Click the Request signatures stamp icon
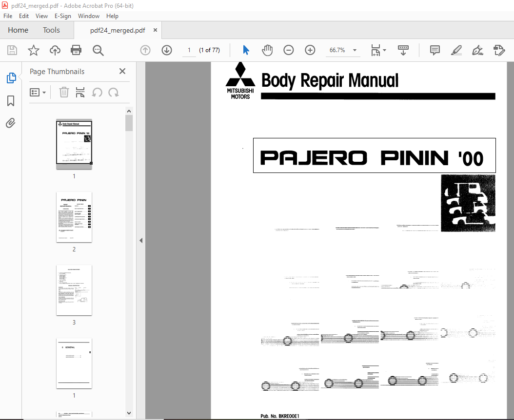 coord(499,50)
